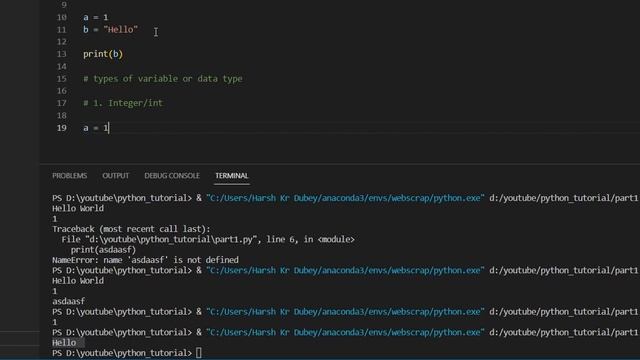Image resolution: width=640 pixels, height=360 pixels.
Task: Click the second 'Hello World' terminal output
Action: click(78, 280)
